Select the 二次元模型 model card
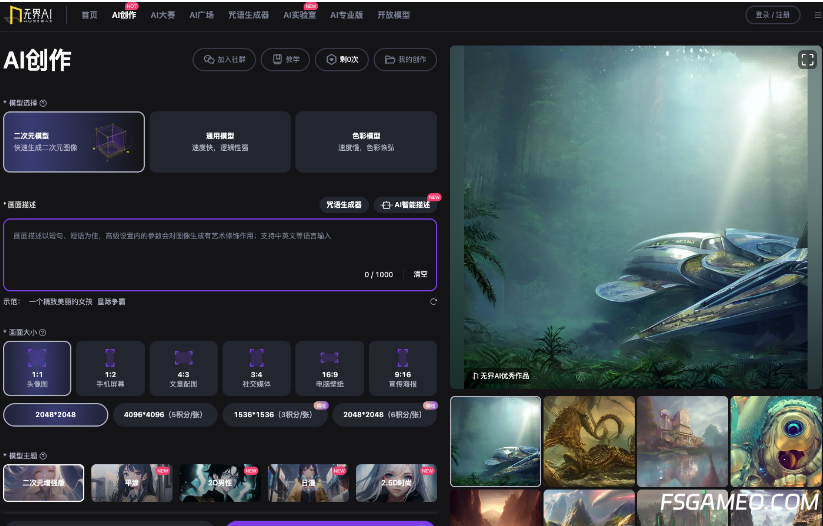The width and height of the screenshot is (823, 526). pos(74,142)
